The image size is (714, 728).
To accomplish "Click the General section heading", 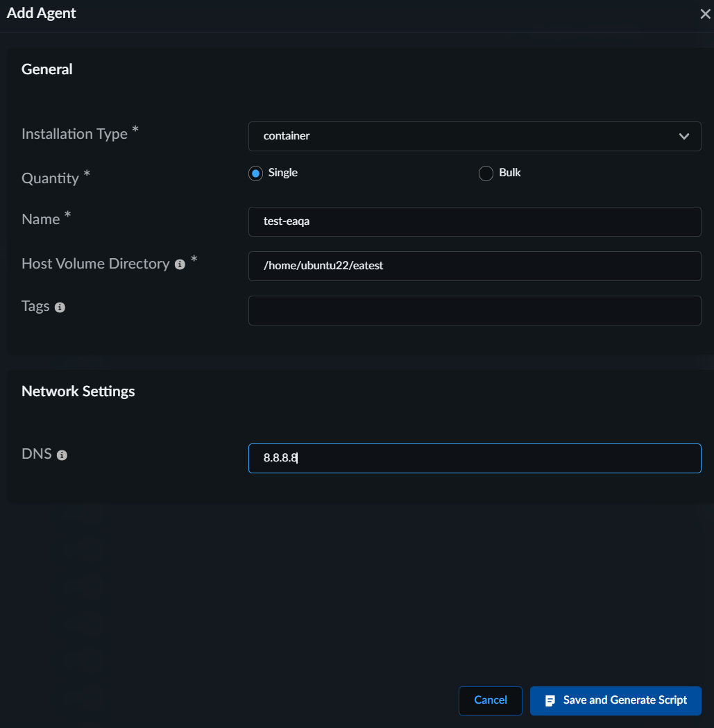I will click(x=47, y=69).
